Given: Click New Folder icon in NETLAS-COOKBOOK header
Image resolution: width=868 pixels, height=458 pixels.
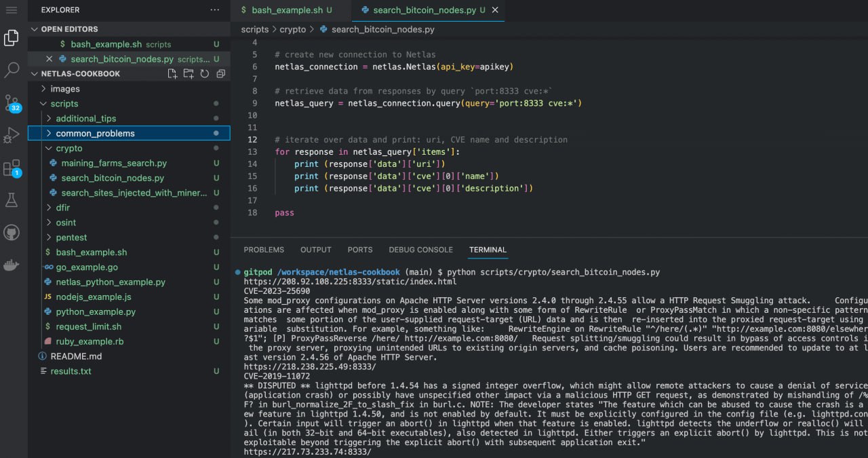Looking at the screenshot, I should 189,74.
